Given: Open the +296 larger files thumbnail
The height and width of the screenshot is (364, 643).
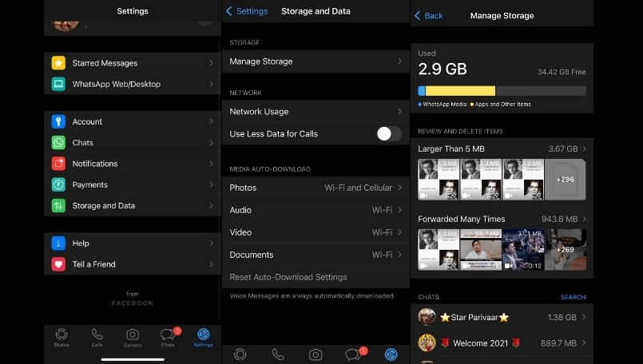Looking at the screenshot, I should point(566,180).
